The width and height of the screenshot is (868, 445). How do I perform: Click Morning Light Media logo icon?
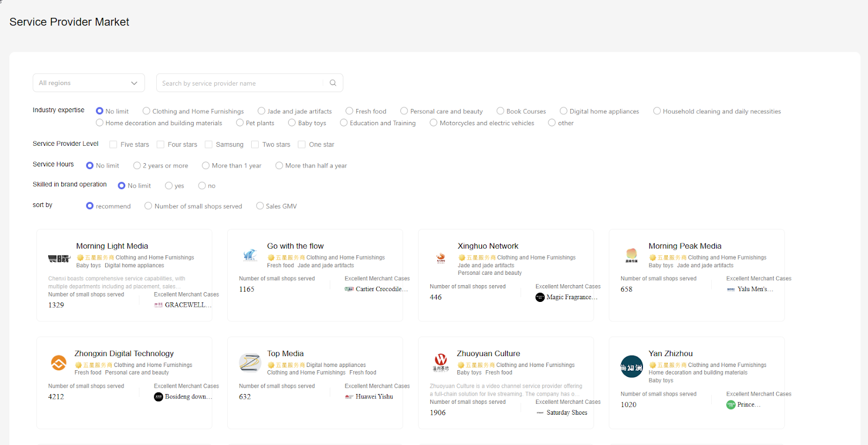pos(59,259)
